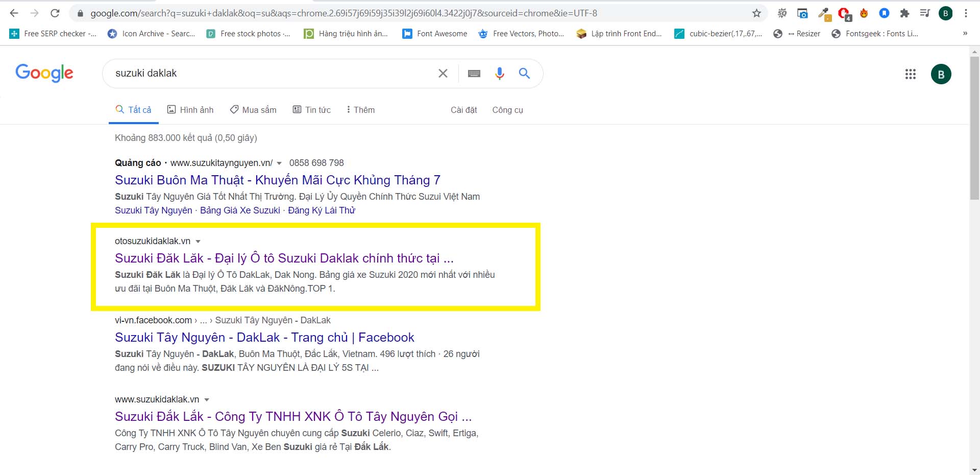The height and width of the screenshot is (475, 980).
Task: Click the media control playlist icon
Action: (925, 13)
